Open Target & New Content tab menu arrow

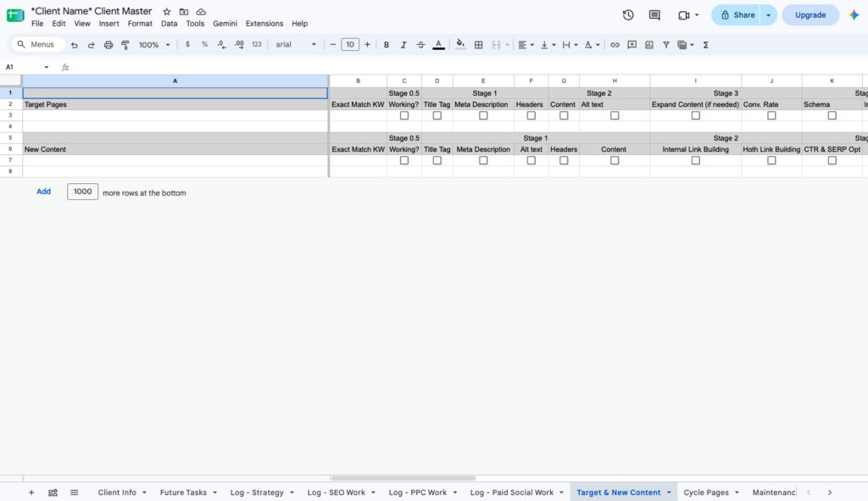tap(669, 493)
